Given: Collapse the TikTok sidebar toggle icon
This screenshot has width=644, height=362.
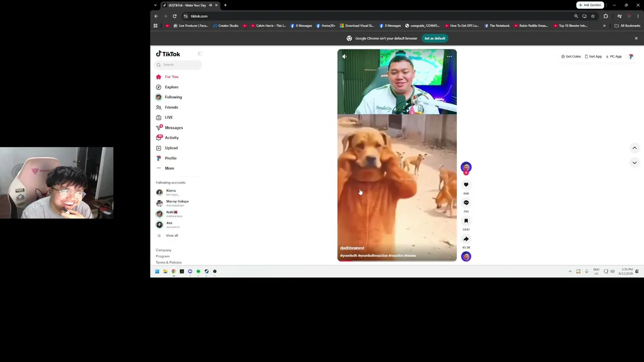Looking at the screenshot, I should (200, 54).
